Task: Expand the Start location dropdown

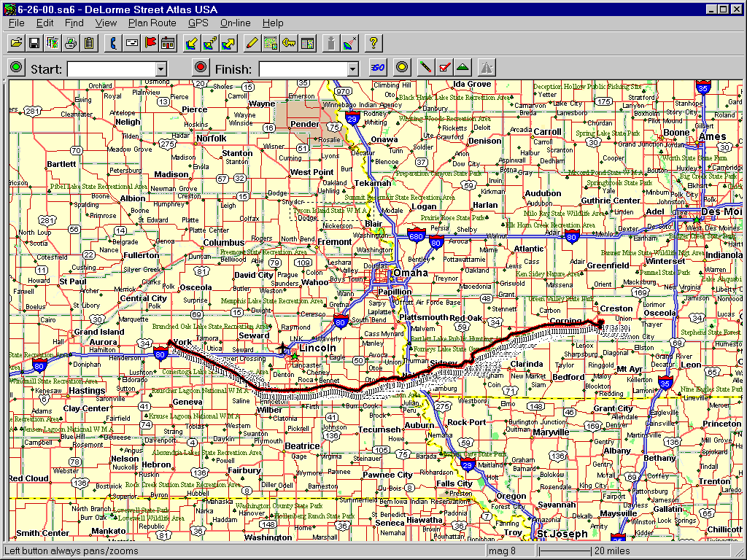Action: 161,69
